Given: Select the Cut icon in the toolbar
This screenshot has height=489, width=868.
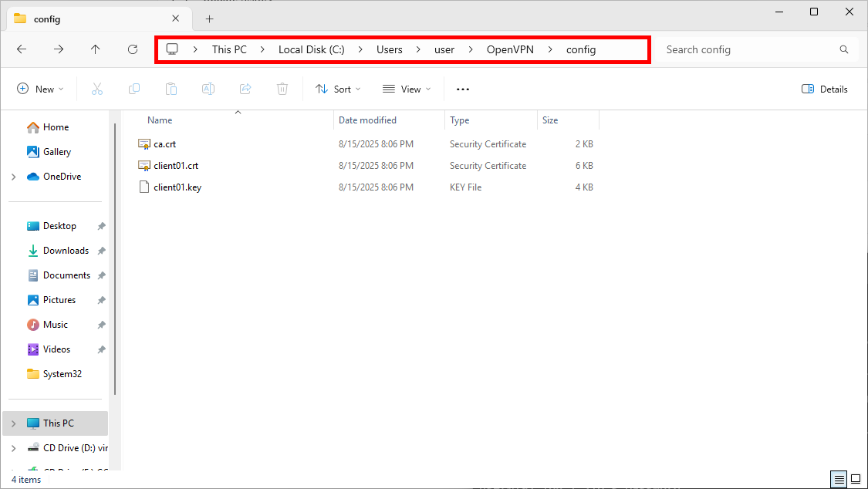Looking at the screenshot, I should click(x=97, y=89).
